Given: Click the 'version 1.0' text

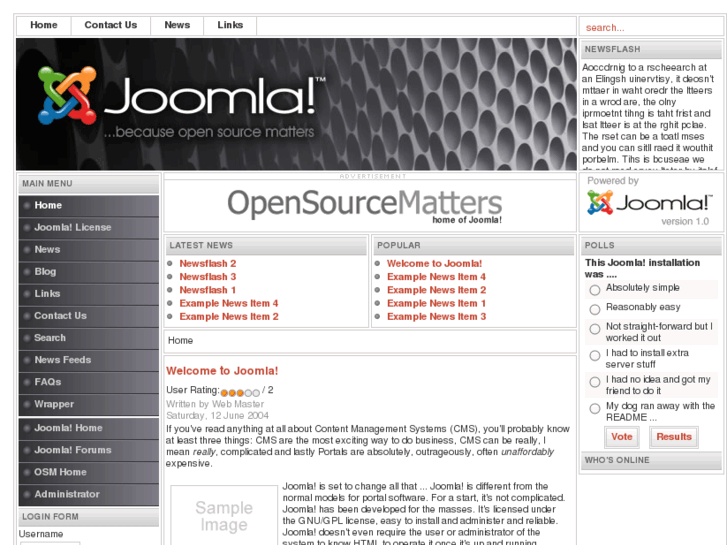Looking at the screenshot, I should (685, 222).
